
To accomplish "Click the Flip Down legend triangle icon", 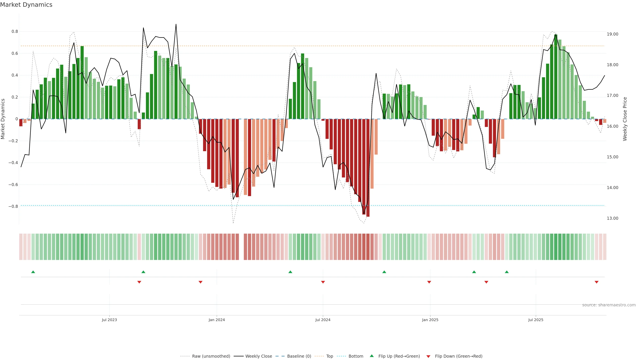I will point(428,356).
